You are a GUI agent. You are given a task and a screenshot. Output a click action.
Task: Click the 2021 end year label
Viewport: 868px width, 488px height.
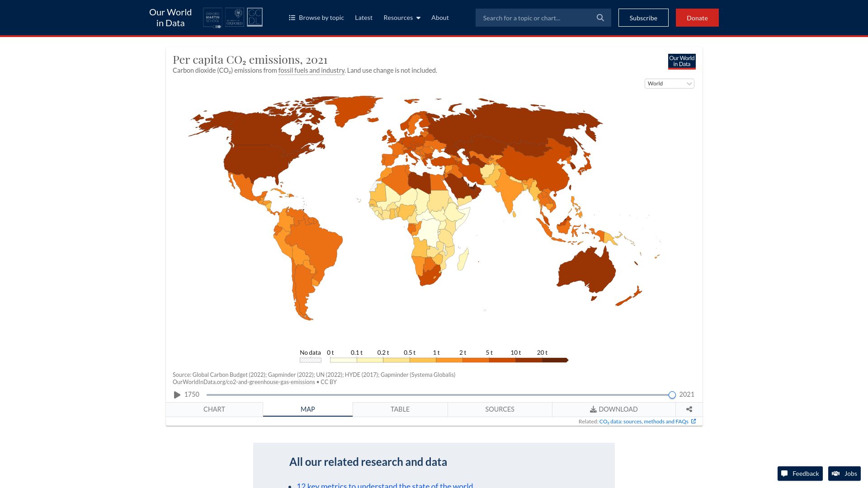[687, 394]
